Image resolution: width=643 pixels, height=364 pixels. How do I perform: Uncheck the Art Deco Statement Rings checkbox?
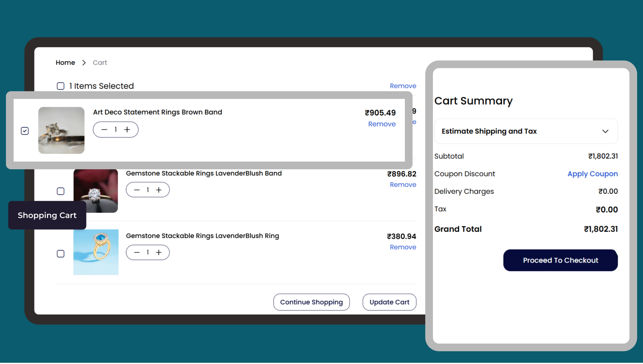coord(25,131)
